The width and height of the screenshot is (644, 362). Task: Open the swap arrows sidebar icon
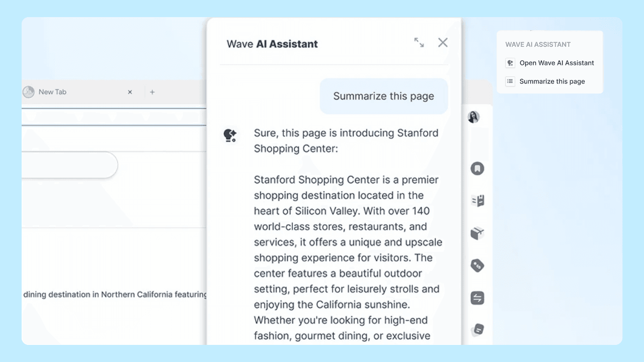tap(477, 298)
